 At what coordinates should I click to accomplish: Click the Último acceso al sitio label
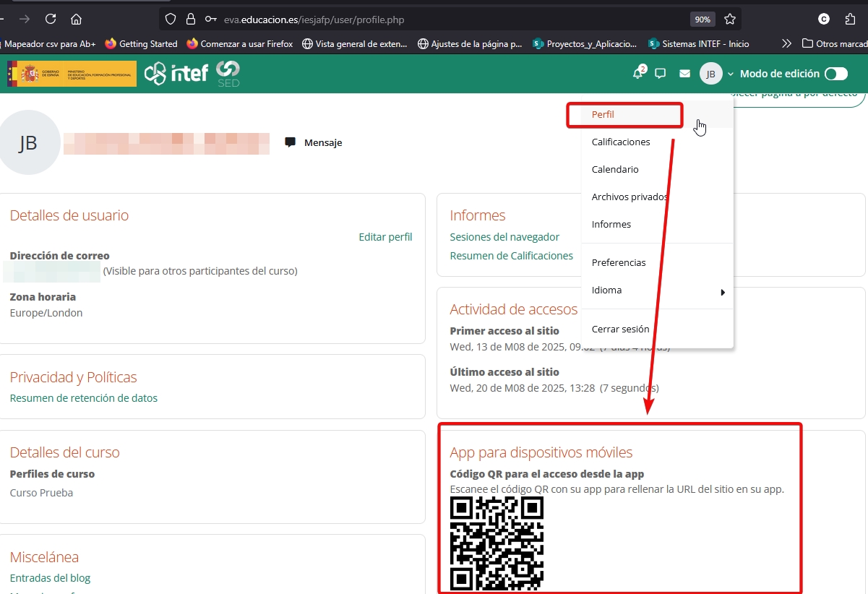(504, 372)
